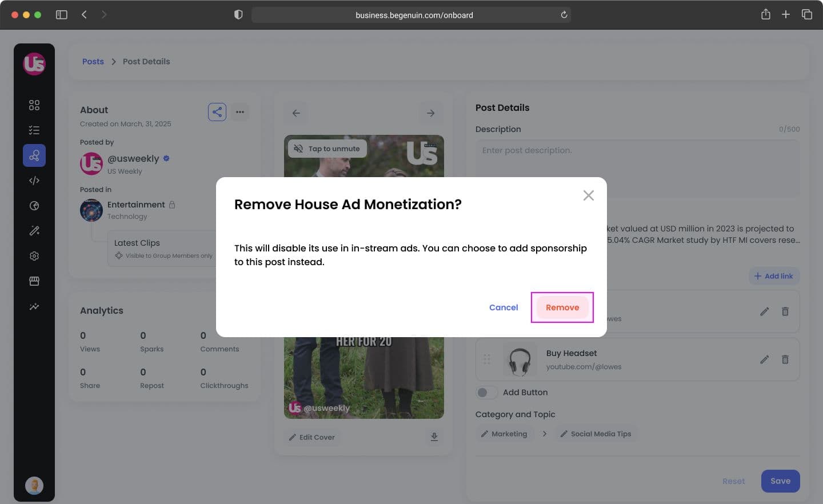Open the three-dot more options menu
This screenshot has width=823, height=504.
click(x=240, y=112)
